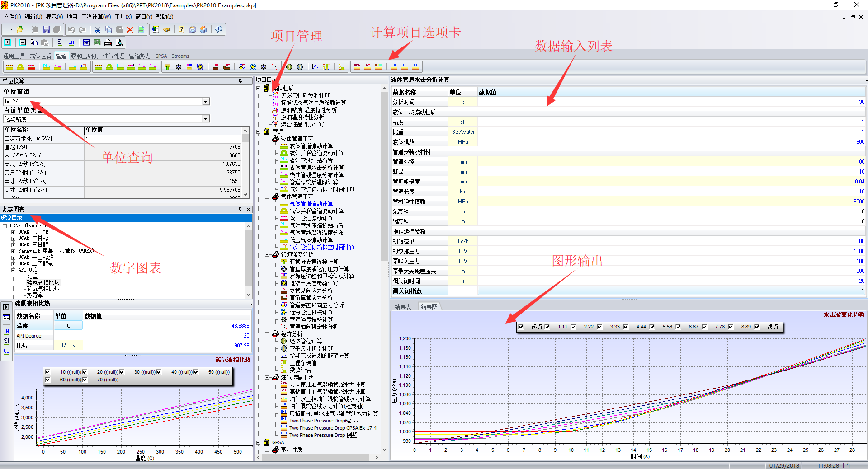This screenshot has height=469, width=868.
Task: Open 液体管道水击分析计算 in project tree
Action: [316, 168]
